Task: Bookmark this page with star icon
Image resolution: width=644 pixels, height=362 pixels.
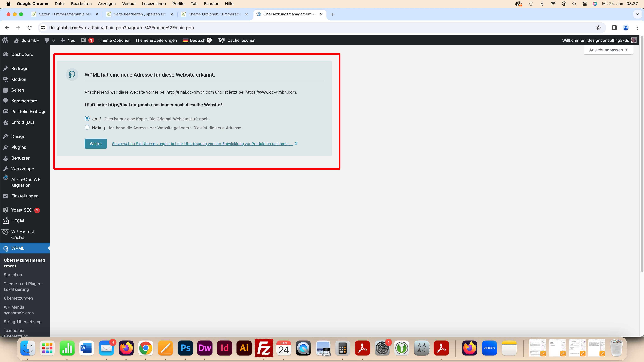Action: click(599, 27)
